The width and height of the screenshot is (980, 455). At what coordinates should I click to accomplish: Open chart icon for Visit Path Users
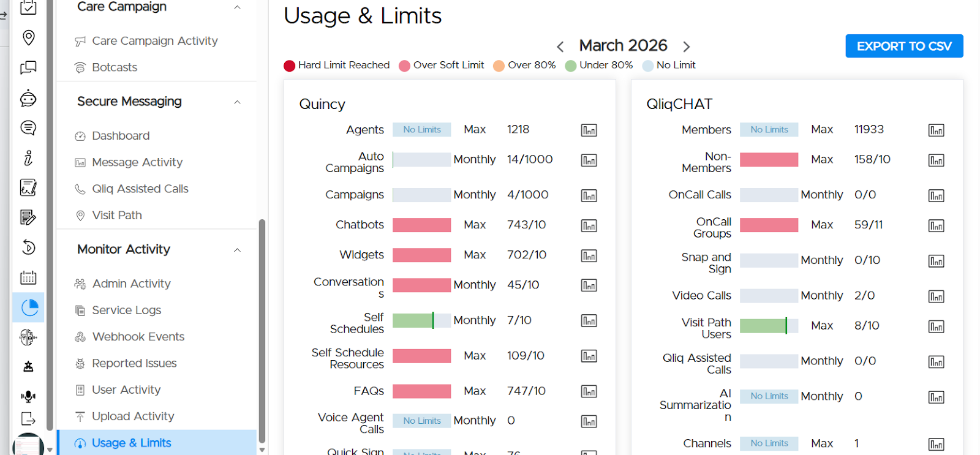[x=936, y=327]
